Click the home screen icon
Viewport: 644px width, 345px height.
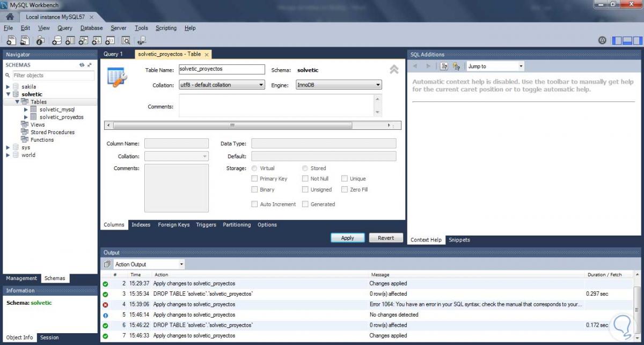tap(10, 17)
